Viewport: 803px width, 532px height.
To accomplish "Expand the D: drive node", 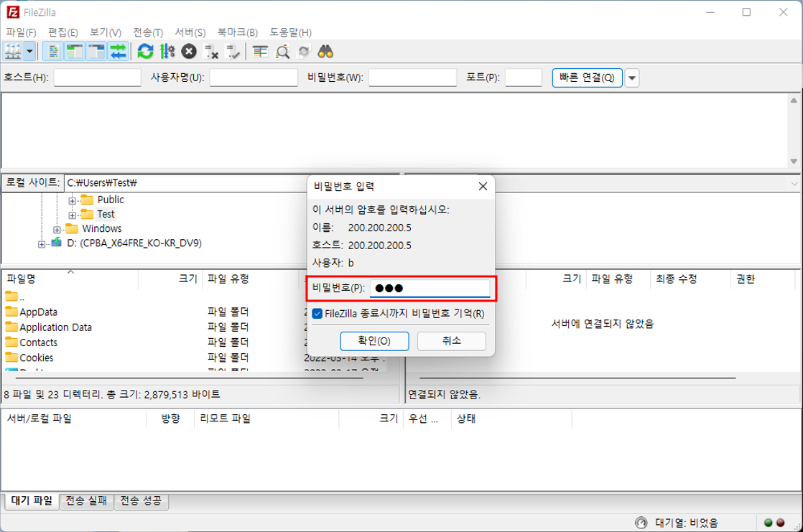I will pyautogui.click(x=42, y=244).
